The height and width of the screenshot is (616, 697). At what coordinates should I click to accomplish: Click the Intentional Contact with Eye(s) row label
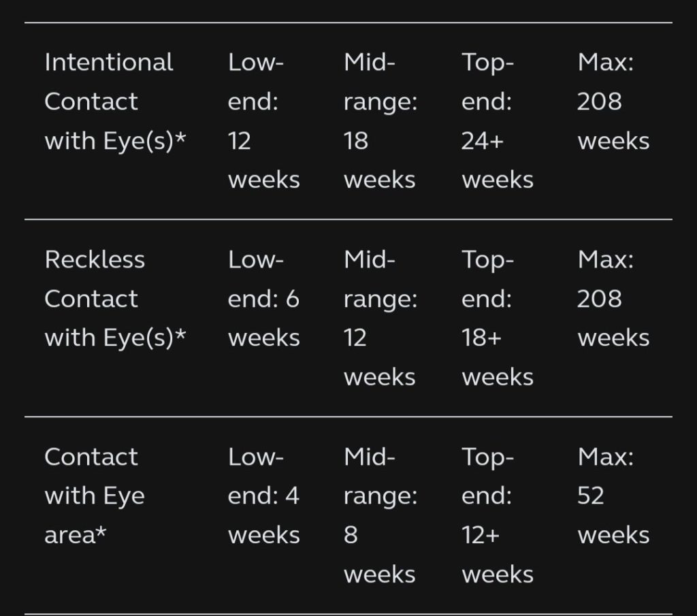click(x=115, y=102)
